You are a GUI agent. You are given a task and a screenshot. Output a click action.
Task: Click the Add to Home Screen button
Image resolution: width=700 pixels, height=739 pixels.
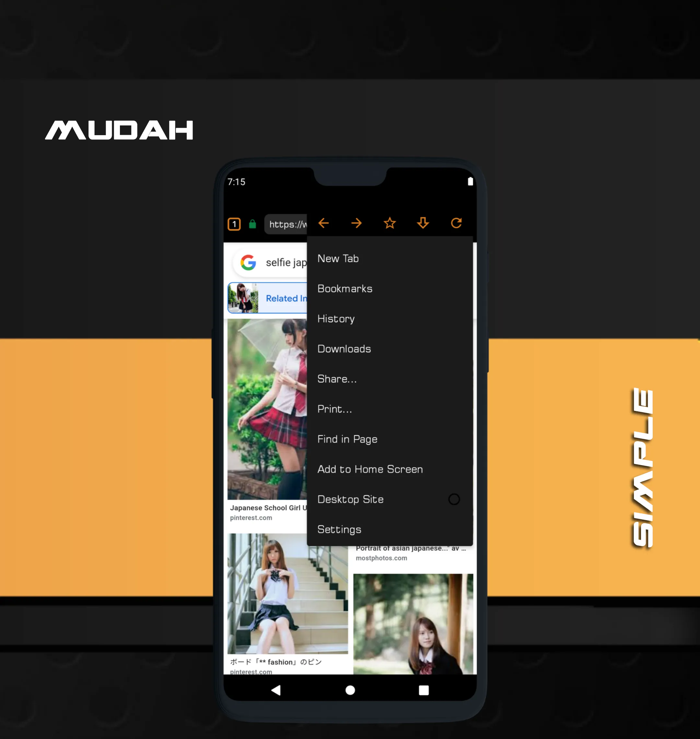(x=370, y=469)
